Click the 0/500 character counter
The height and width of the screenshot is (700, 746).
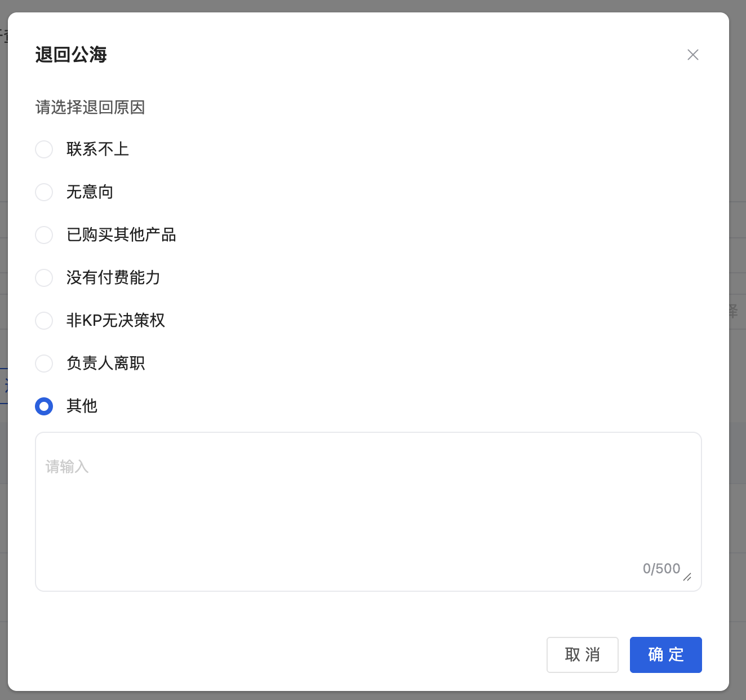click(661, 569)
